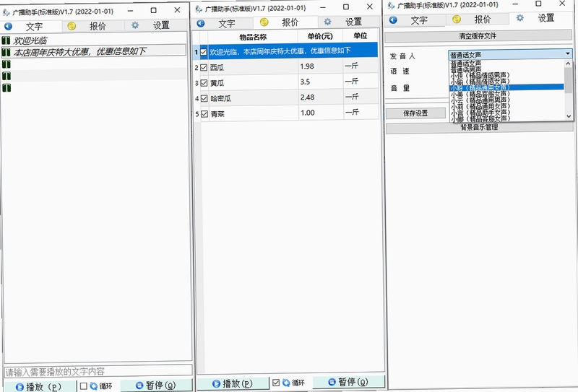
Task: Select the 青菜 name cell
Action: tap(254, 114)
